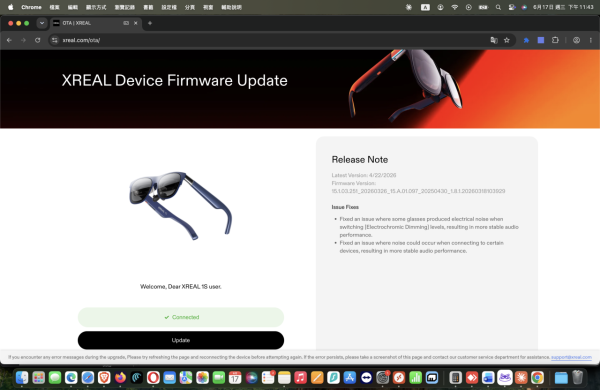
Task: Open Calculator from the Dock
Action: tap(455, 378)
